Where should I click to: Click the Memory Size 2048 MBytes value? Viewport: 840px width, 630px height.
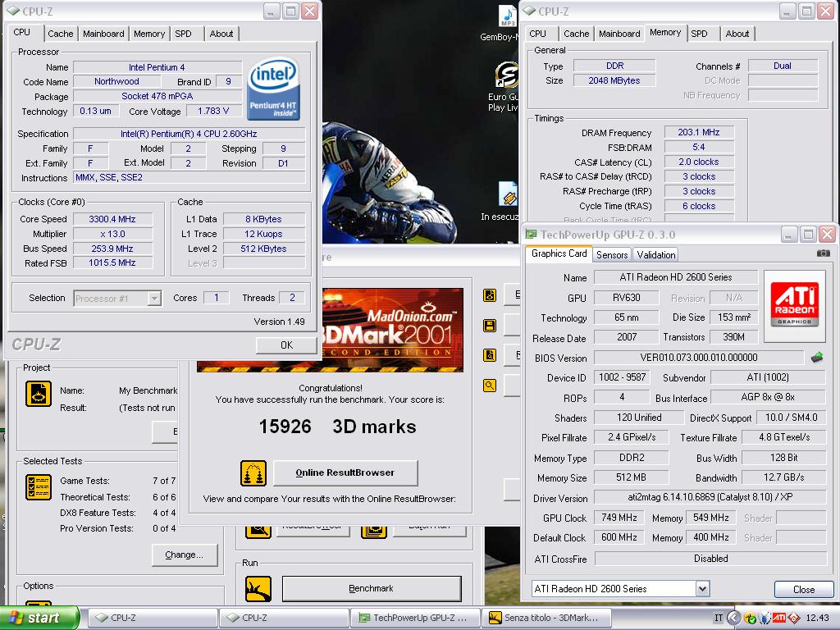[x=614, y=80]
